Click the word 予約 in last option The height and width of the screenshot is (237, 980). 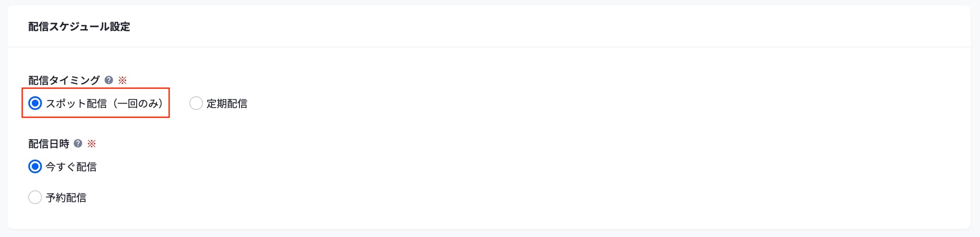[56, 198]
